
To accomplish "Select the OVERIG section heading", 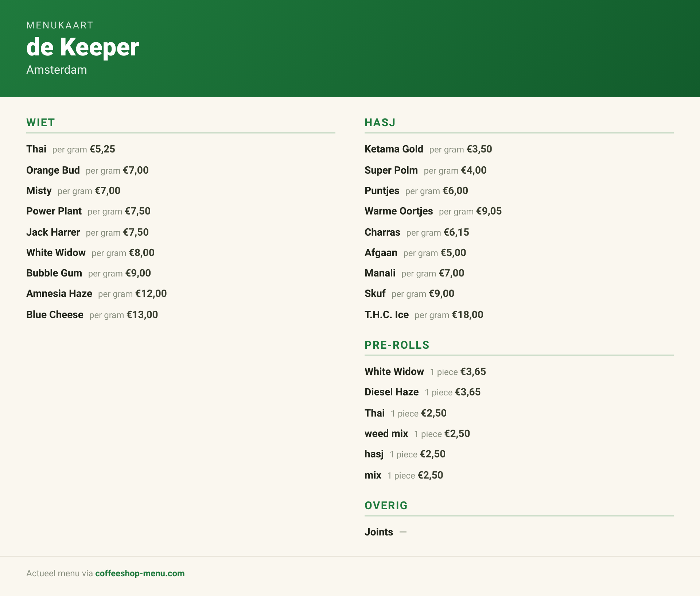I will pyautogui.click(x=386, y=506).
